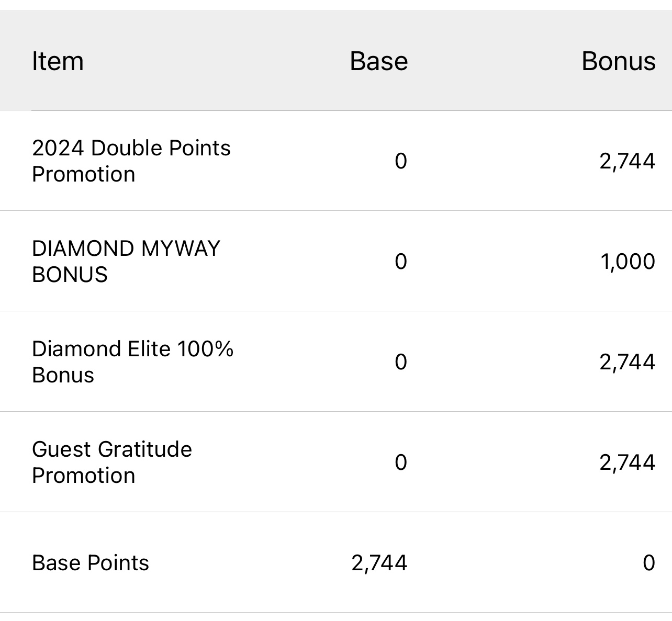672x621 pixels.
Task: Select the 2,744 base value in Base Points
Action: click(x=379, y=562)
